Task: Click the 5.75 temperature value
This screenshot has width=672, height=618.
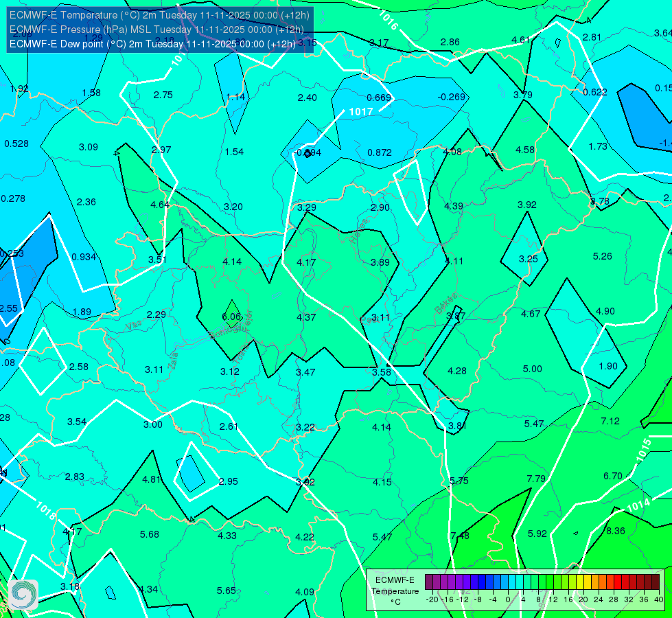Action: (x=459, y=481)
